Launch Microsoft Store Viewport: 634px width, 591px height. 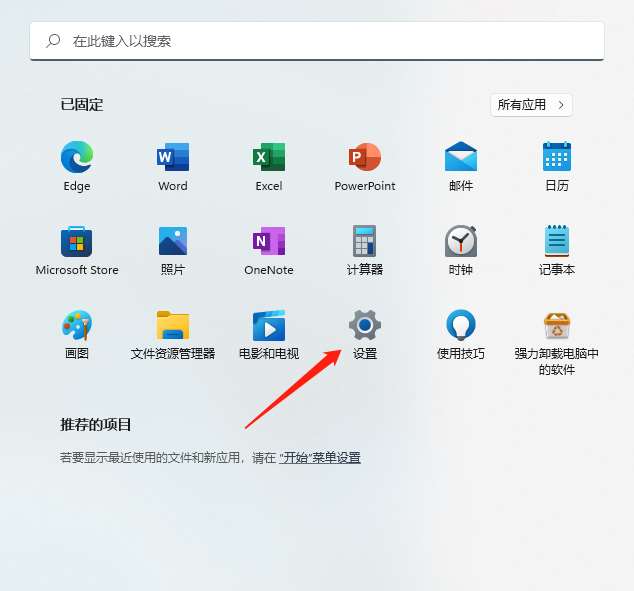[77, 241]
